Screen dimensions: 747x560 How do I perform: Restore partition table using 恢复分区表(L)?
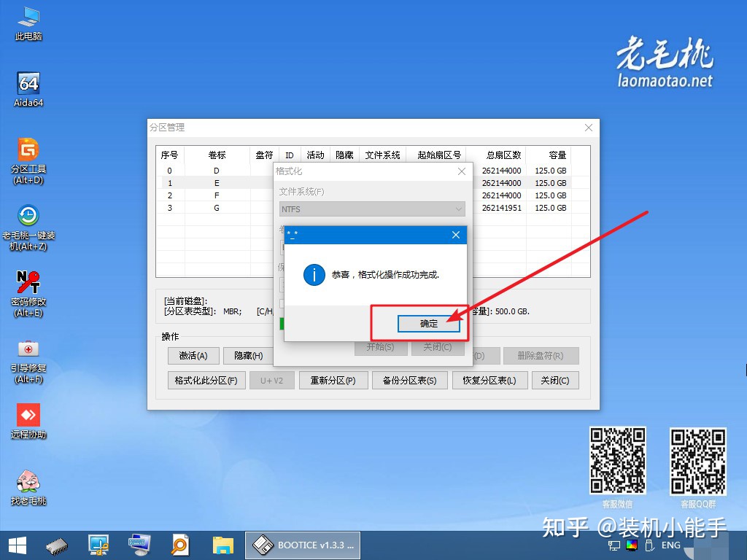point(489,380)
